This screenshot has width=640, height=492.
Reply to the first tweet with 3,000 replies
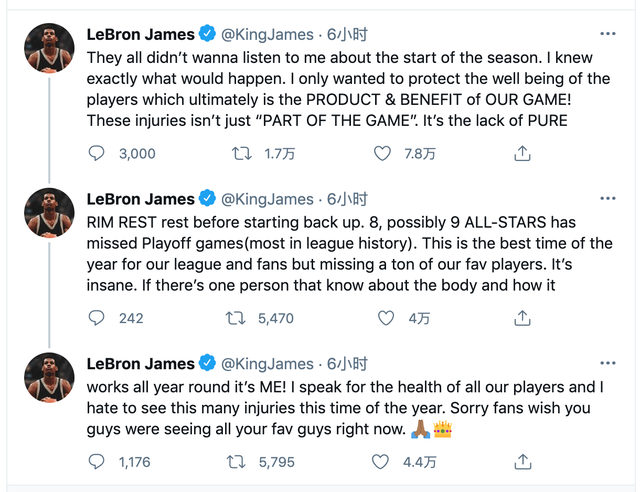tap(97, 153)
